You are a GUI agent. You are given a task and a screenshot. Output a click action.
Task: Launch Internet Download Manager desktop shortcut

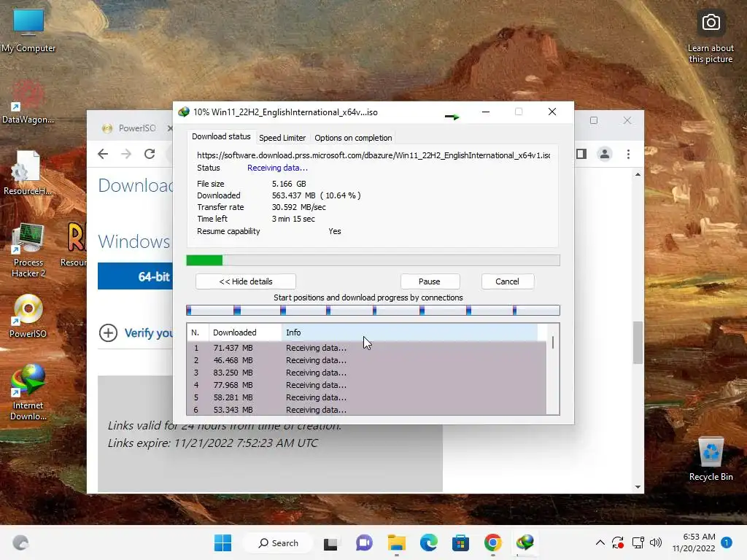point(28,392)
